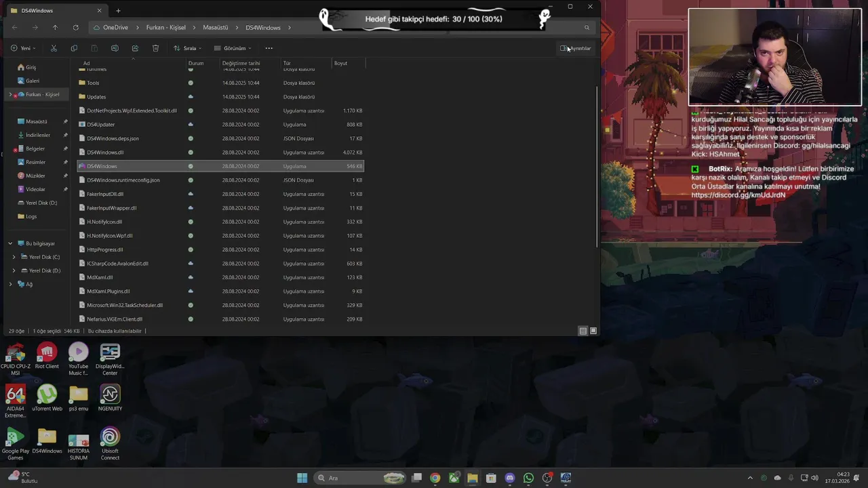Screen dimensions: 868x488
Task: Show hidden system tray icons chevron
Action: click(x=750, y=478)
